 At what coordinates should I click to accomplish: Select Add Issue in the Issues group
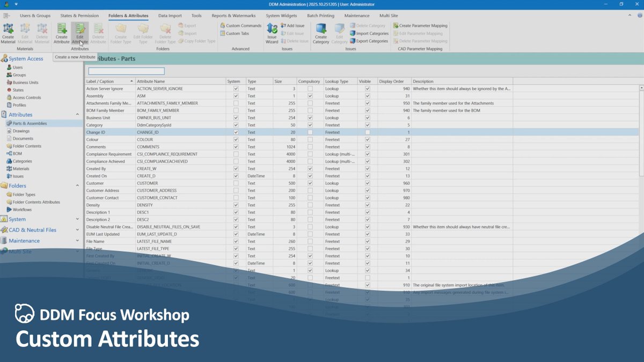[x=292, y=25]
